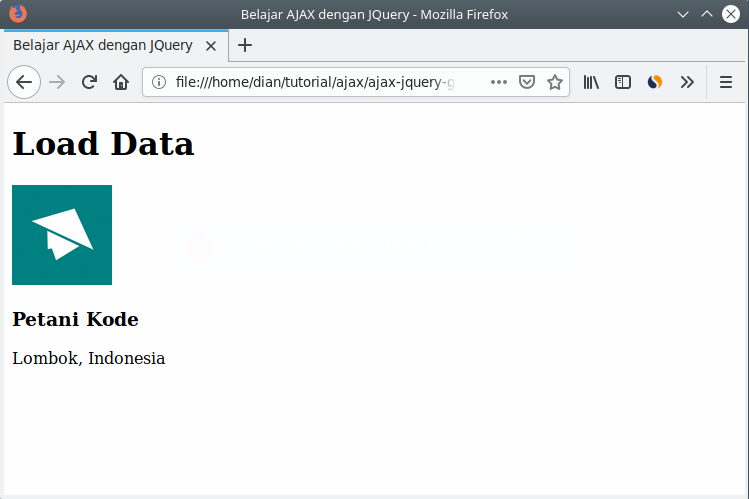
Task: Click the Firefox icon in the title bar
Action: pos(17,14)
